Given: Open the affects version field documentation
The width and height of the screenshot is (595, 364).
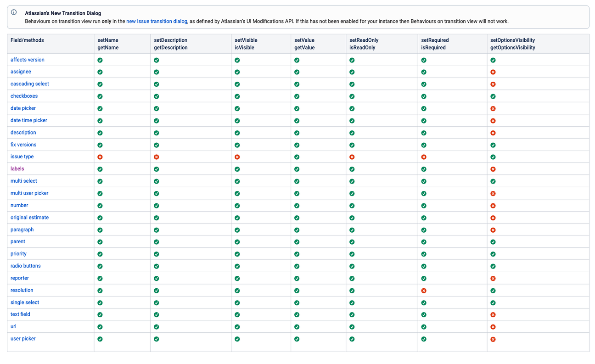Looking at the screenshot, I should point(27,59).
